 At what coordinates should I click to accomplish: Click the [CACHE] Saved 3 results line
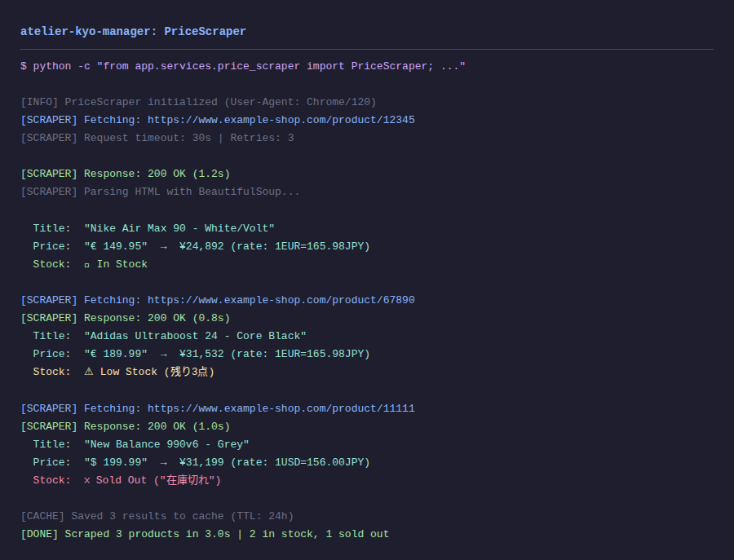157,517
